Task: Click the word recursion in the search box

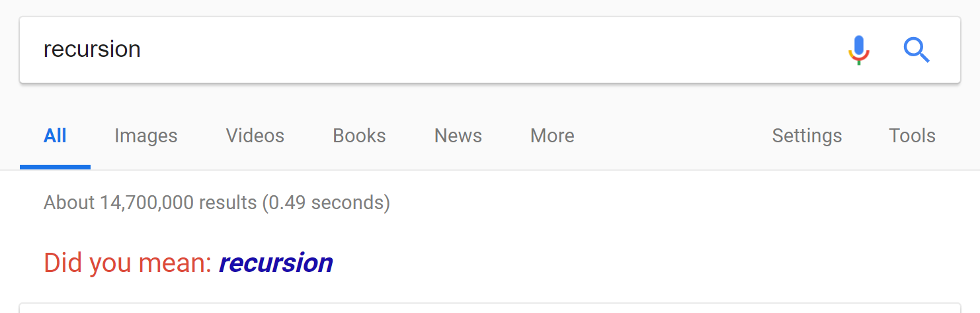Action: 92,50
